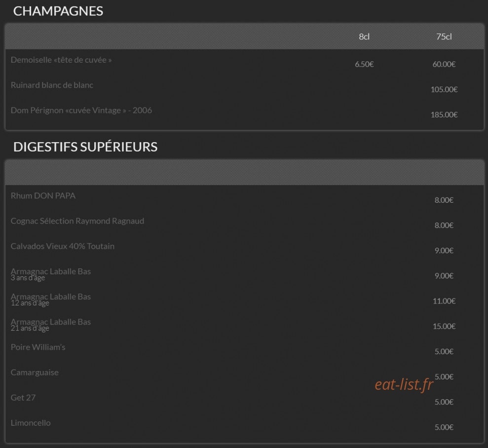The height and width of the screenshot is (448, 488).
Task: Open Dom Pérignon cuvée Vintage 2006
Action: pyautogui.click(x=81, y=111)
